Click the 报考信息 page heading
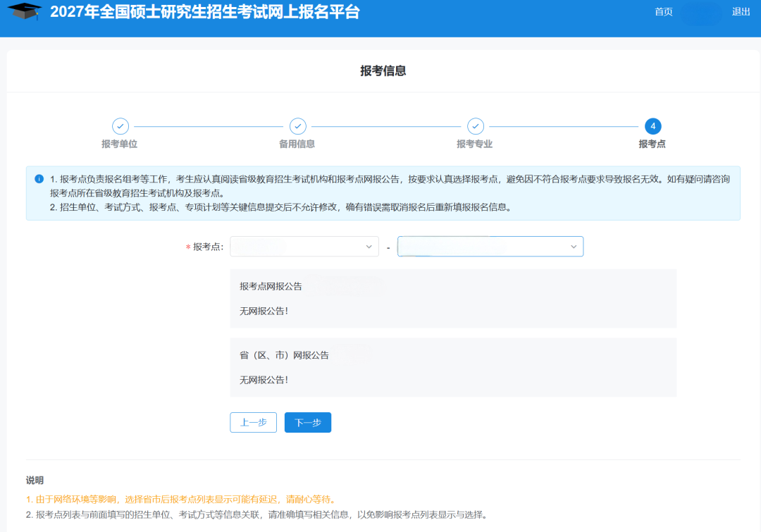761x532 pixels. (x=383, y=71)
